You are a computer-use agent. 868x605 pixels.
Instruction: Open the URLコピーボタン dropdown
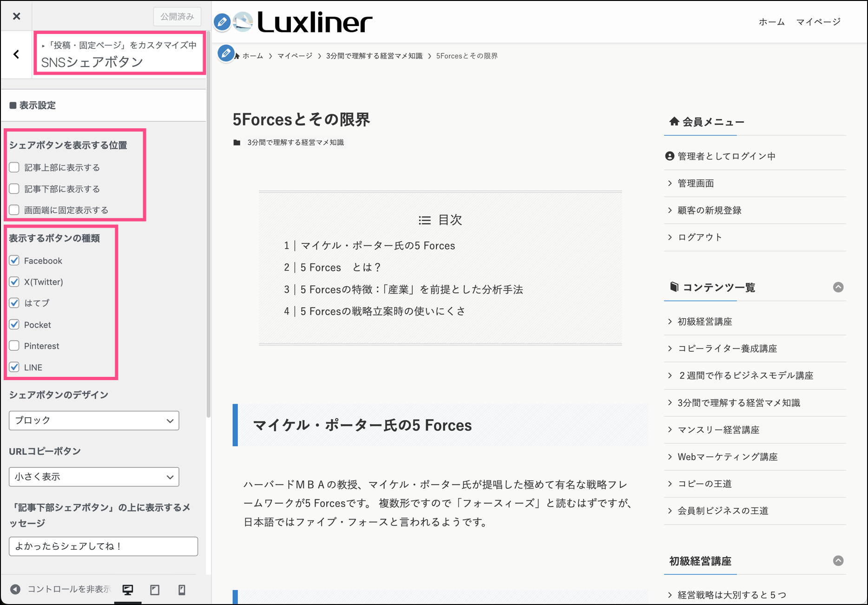(x=94, y=477)
